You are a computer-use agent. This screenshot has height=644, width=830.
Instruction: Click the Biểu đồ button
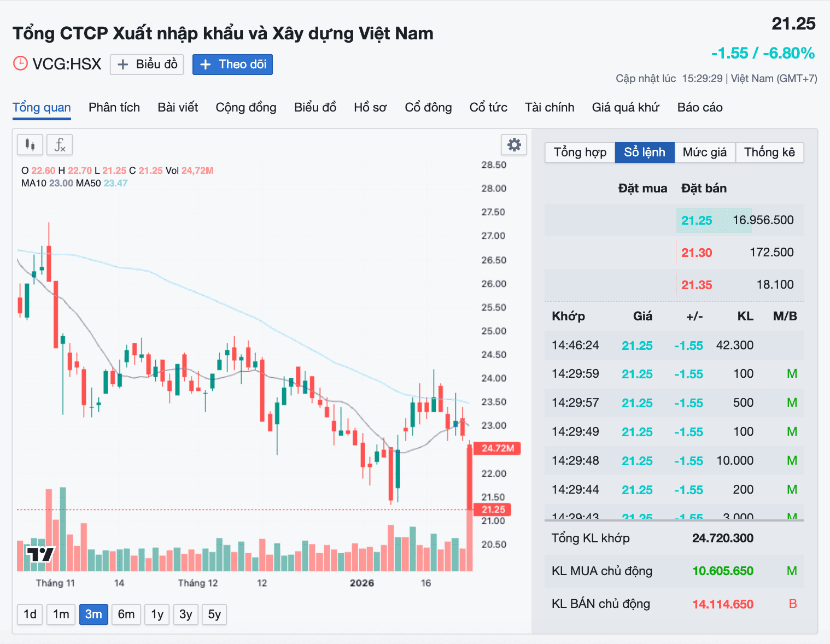tap(147, 64)
